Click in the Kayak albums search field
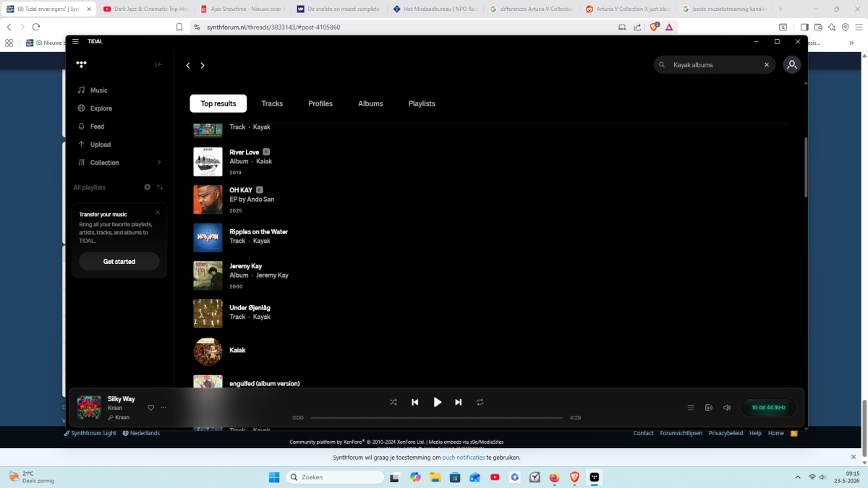The image size is (868, 488). point(715,65)
